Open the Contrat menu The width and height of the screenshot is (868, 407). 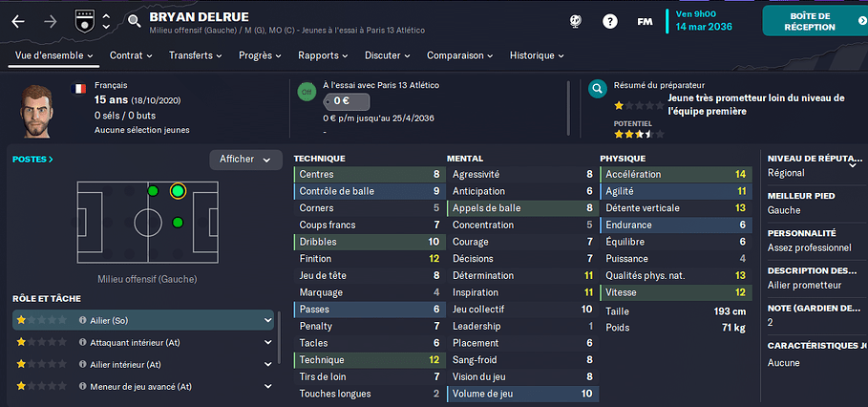[x=131, y=55]
